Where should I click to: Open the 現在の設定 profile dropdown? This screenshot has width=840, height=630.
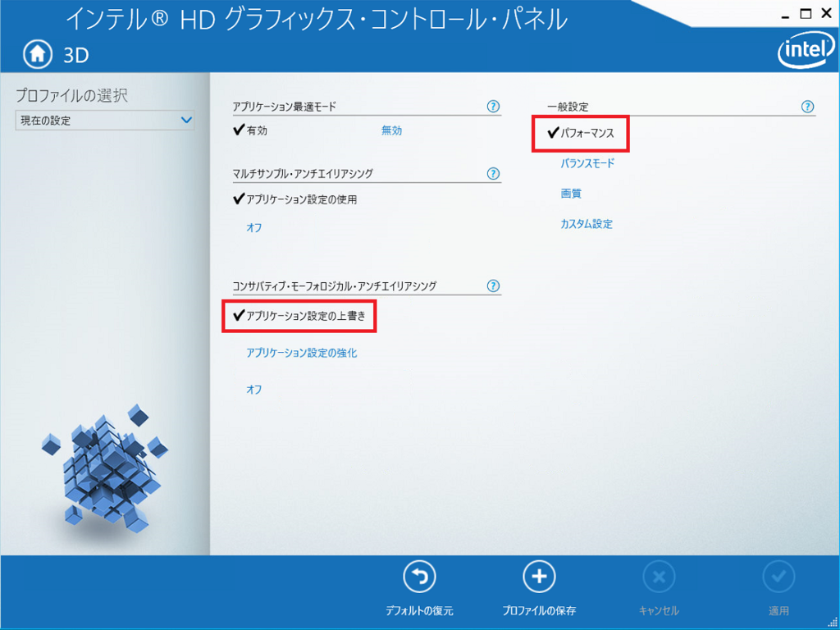(x=104, y=121)
